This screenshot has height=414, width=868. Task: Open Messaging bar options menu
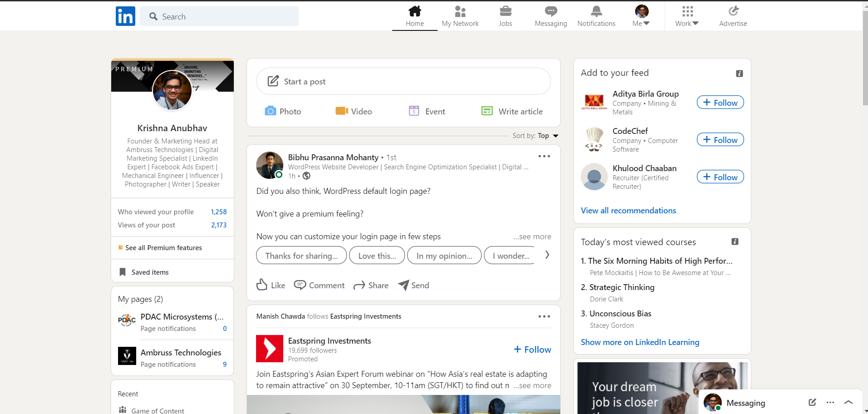830,402
